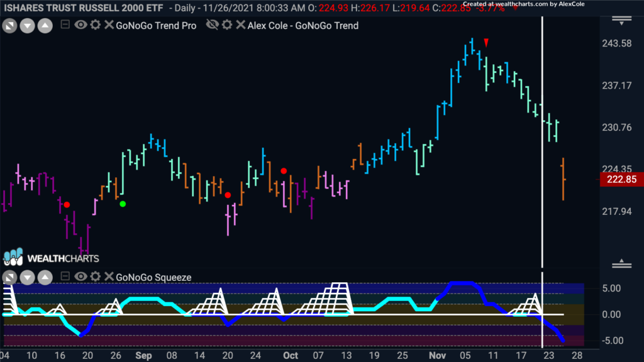Click the 0.00 squeeze scale label
This screenshot has width=644, height=362.
611,315
